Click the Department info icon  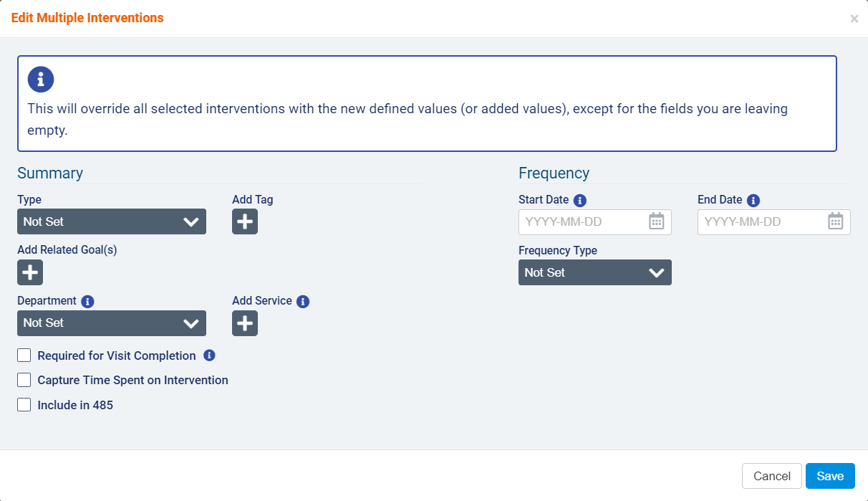point(88,302)
